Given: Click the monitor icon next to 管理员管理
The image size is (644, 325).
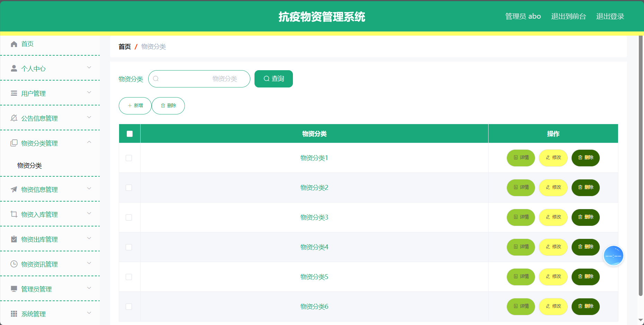Looking at the screenshot, I should click(x=14, y=289).
